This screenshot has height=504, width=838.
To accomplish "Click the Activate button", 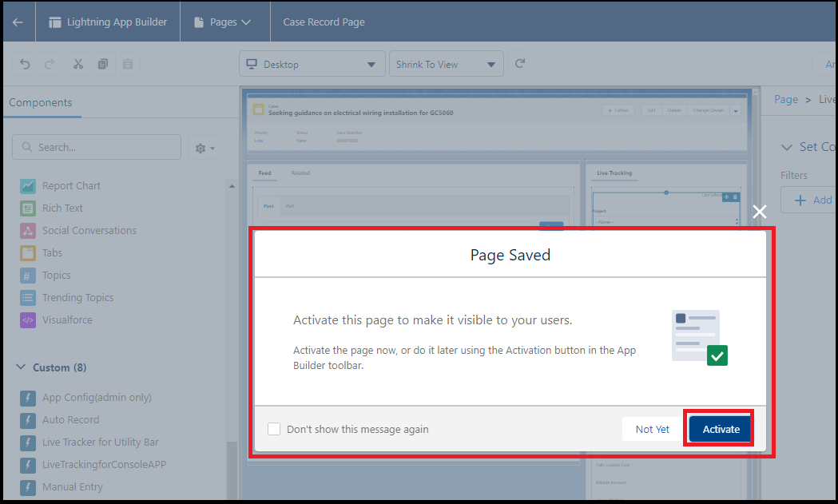I will click(721, 429).
